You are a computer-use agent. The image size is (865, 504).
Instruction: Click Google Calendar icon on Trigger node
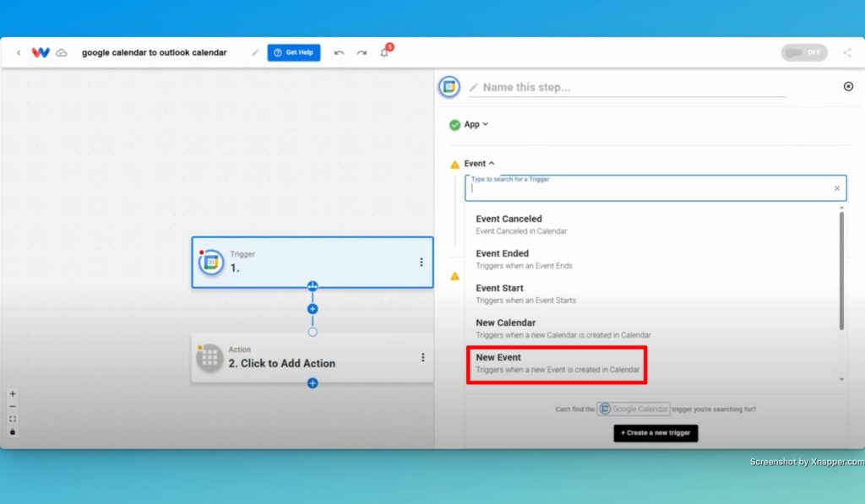210,263
